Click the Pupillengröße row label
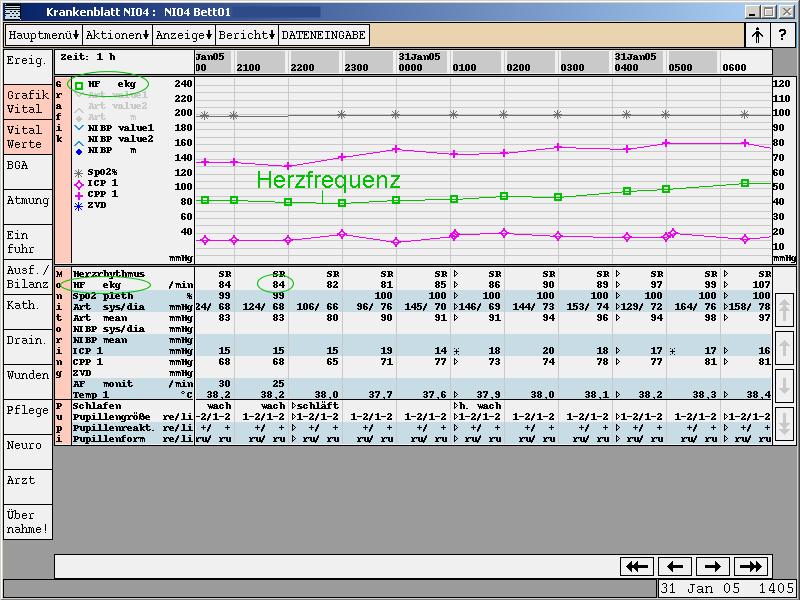The width and height of the screenshot is (800, 600). 112,417
